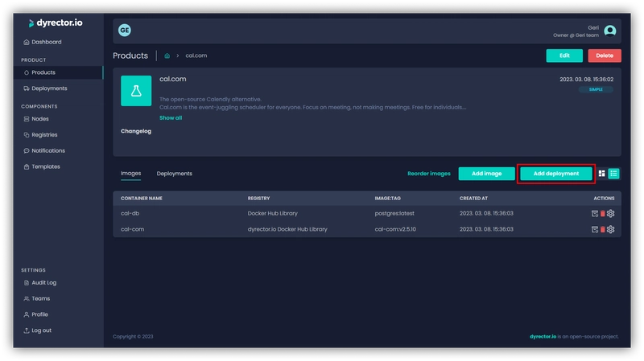Click the cal-com container name
The image size is (644, 361).
click(x=132, y=229)
